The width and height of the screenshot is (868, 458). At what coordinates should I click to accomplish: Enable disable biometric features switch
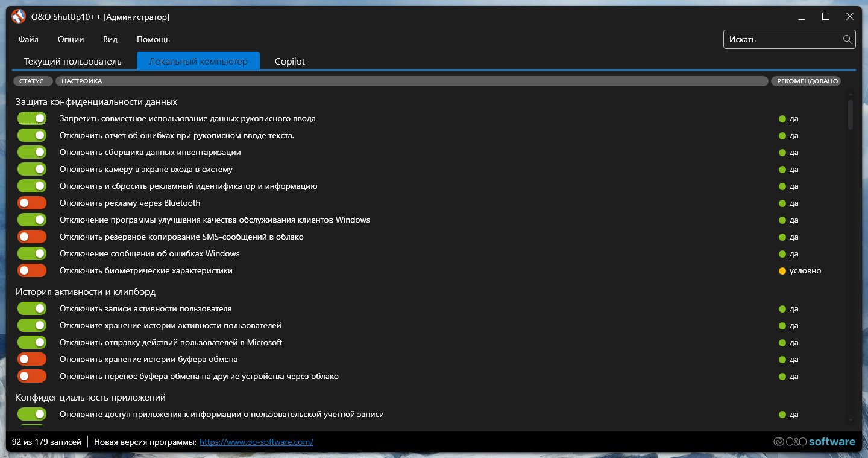click(x=32, y=271)
